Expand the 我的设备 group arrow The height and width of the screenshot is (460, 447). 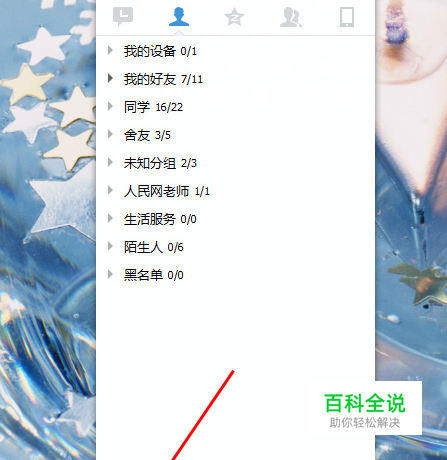pos(110,50)
